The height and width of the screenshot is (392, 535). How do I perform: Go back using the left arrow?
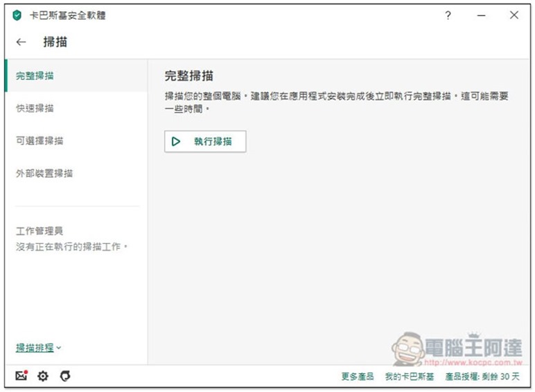[21, 42]
